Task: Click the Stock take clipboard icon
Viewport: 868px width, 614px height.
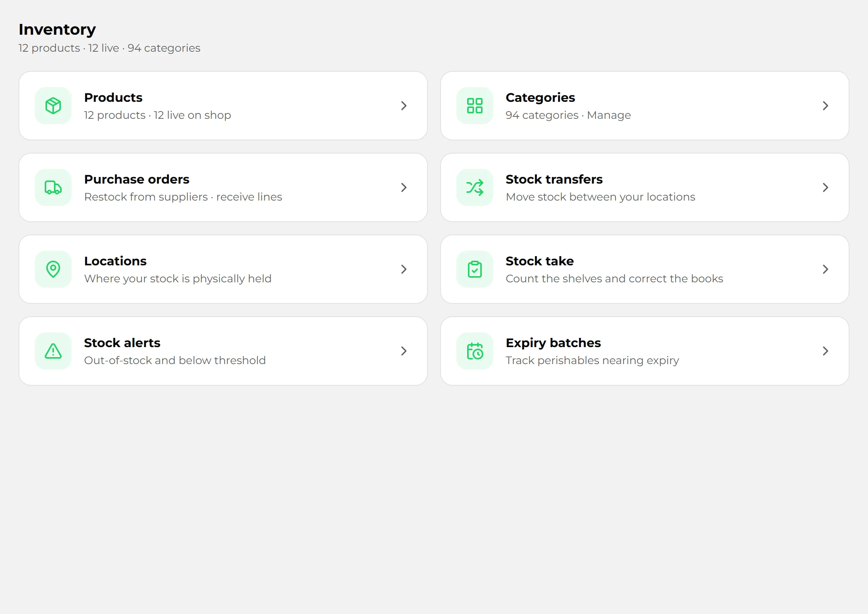Action: 475,269
